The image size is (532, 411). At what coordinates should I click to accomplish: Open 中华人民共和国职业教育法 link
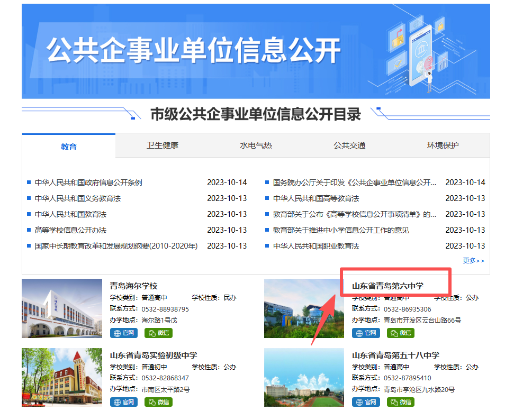316,246
